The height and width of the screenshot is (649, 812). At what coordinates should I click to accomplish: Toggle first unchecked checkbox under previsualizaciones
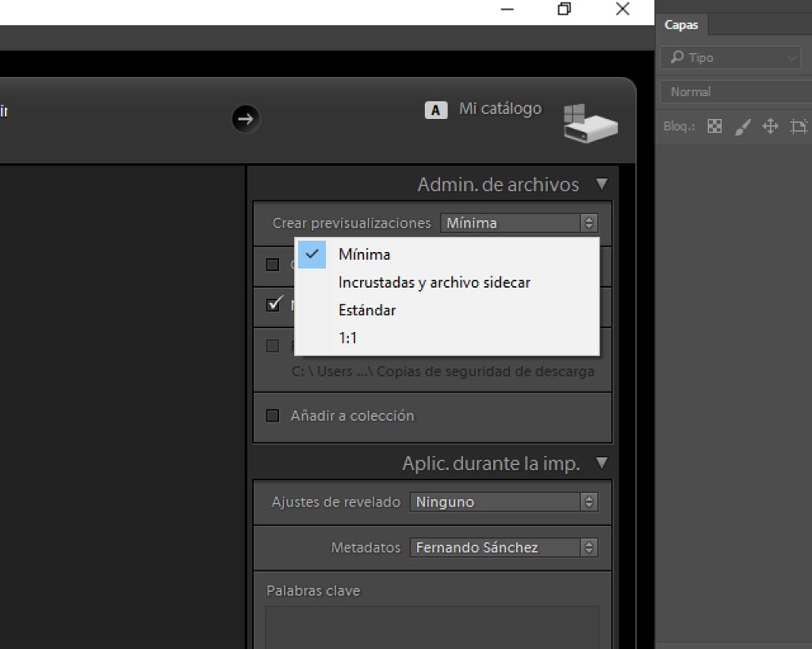[x=273, y=265]
